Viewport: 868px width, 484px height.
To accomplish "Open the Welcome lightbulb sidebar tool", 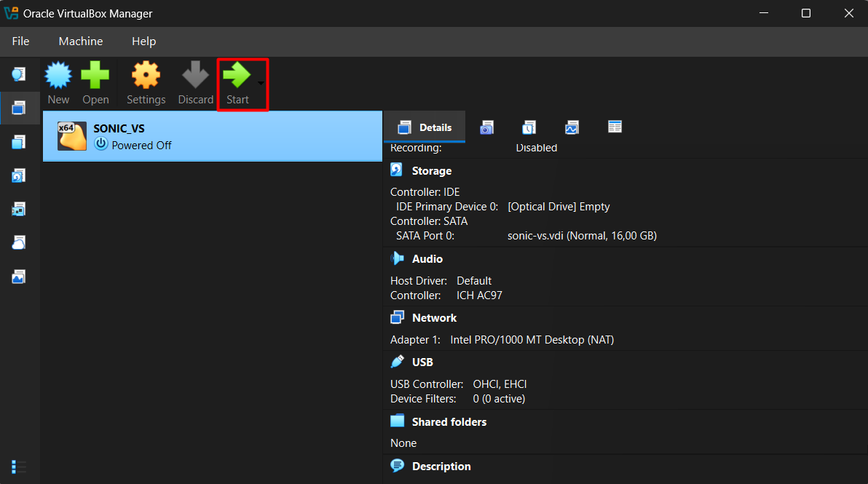I will [19, 74].
